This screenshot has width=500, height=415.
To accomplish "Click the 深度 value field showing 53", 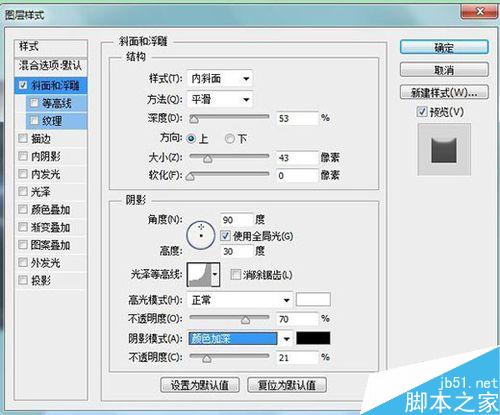I will point(297,118).
